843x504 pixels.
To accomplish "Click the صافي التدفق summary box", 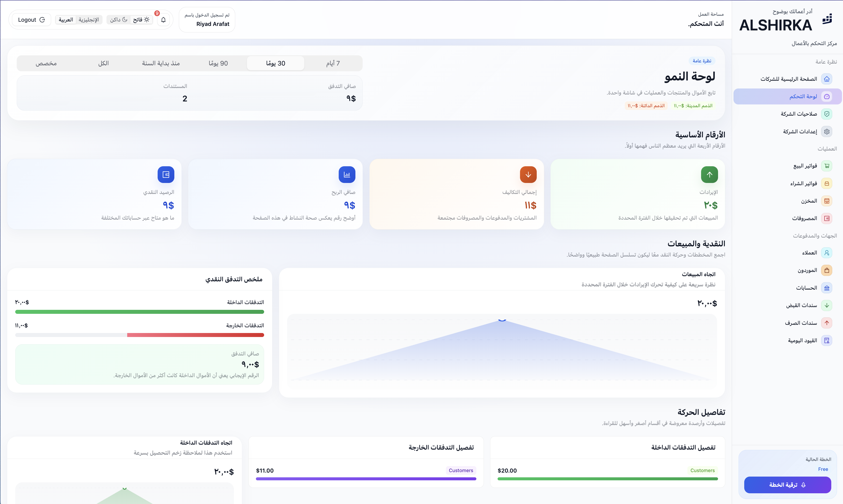I will click(140, 364).
